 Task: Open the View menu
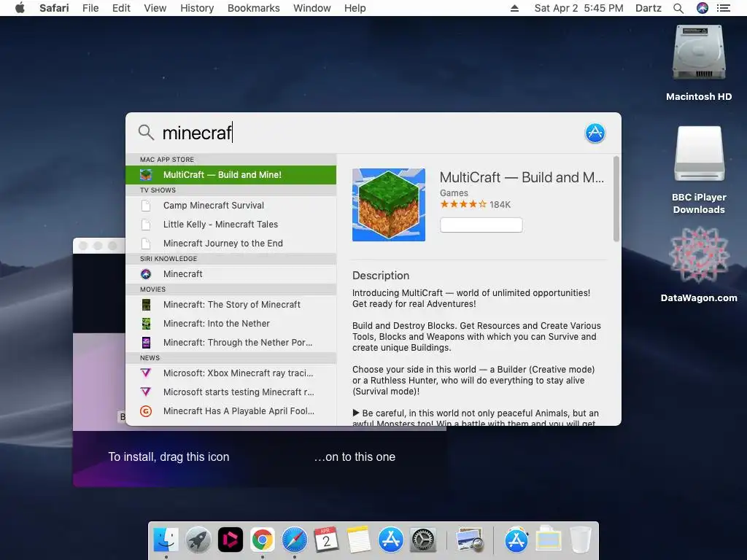[155, 8]
